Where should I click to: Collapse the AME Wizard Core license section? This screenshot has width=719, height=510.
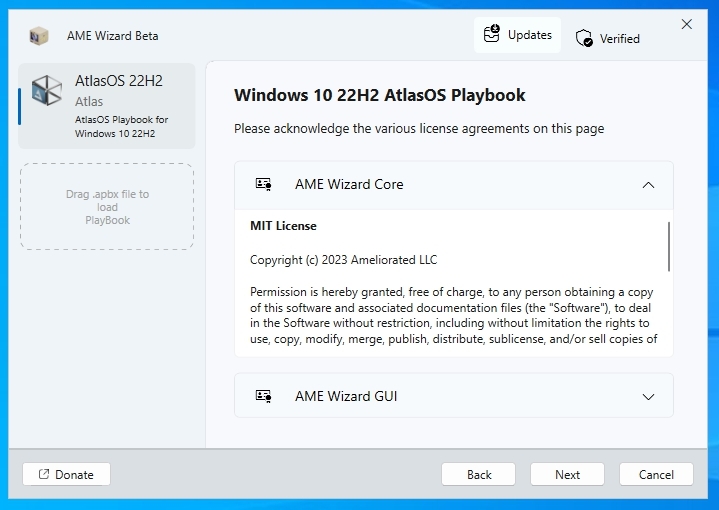coord(648,185)
